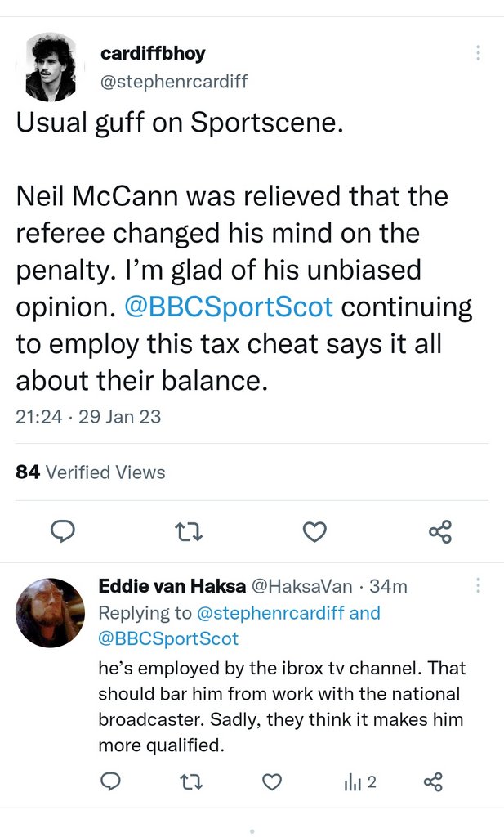Open Eddie van Haksa's avatar
Viewport: 504px width, 837px height.
tap(50, 612)
